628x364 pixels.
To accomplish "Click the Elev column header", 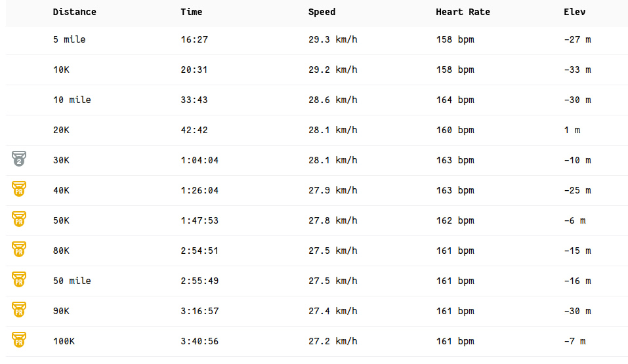I will coord(574,12).
